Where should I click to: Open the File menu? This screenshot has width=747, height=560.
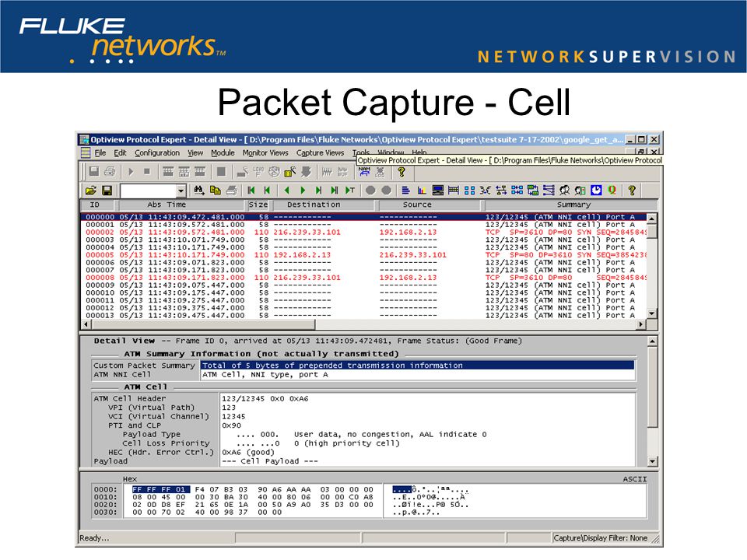tap(100, 153)
